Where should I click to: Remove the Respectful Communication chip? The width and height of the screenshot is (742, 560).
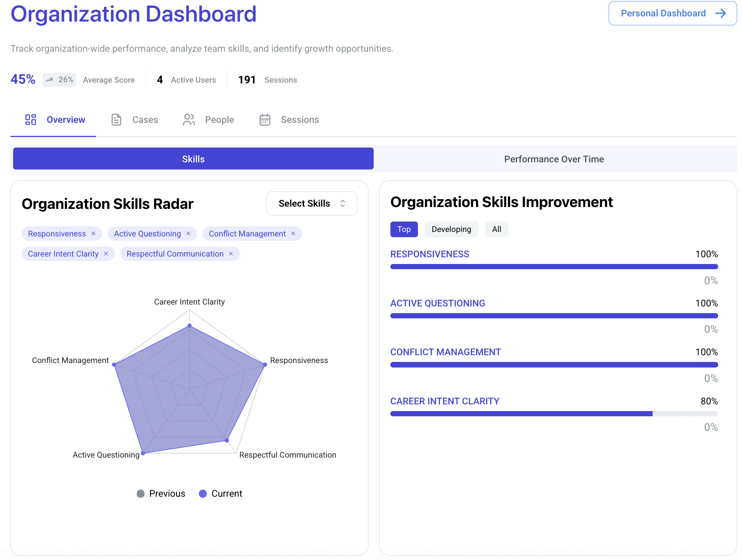pos(231,254)
